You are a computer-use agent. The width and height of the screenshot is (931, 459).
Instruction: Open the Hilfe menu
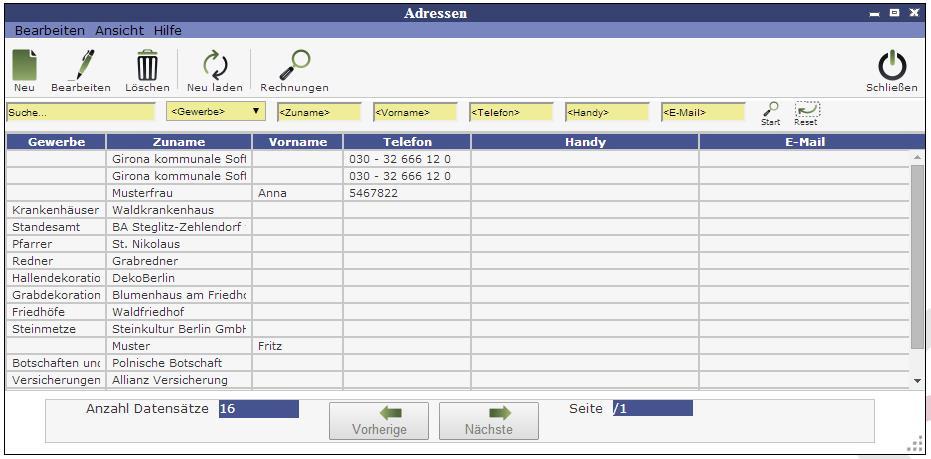(x=168, y=31)
